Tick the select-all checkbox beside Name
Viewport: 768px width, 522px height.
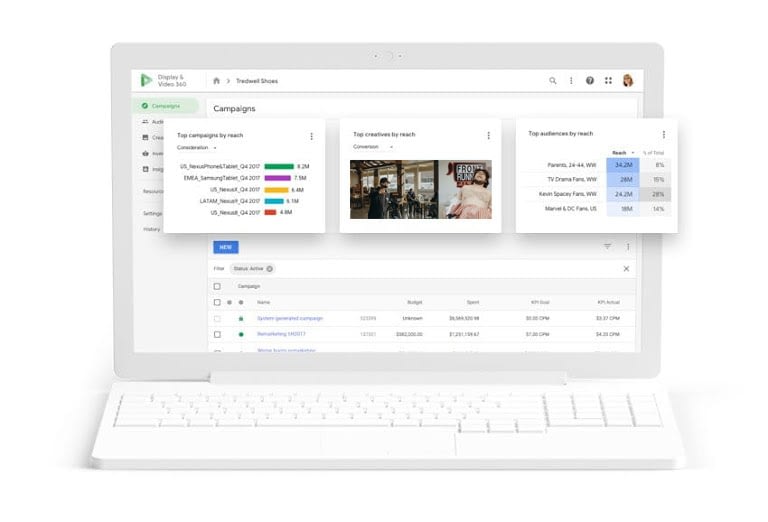point(217,302)
